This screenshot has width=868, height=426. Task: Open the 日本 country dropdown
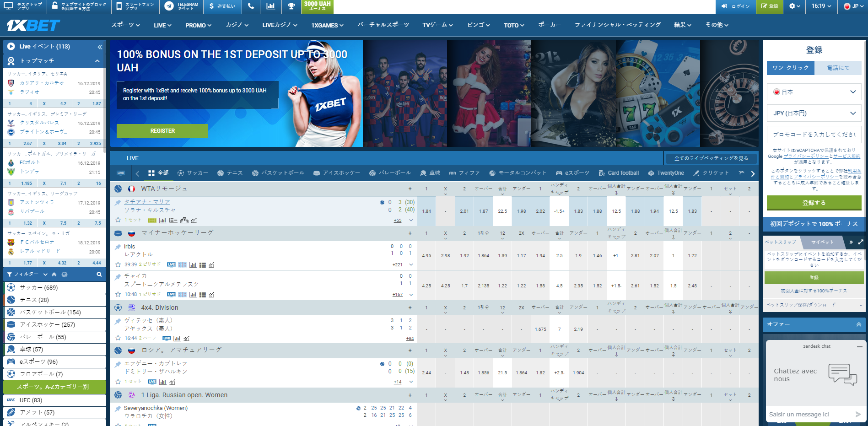(x=814, y=92)
